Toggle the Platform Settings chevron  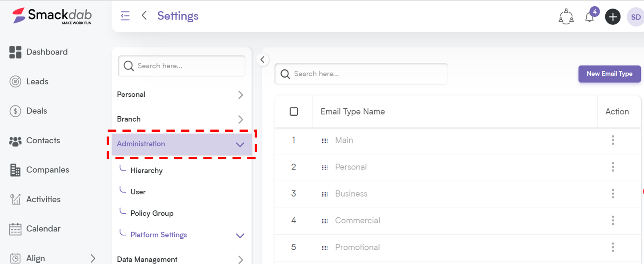pos(240,236)
